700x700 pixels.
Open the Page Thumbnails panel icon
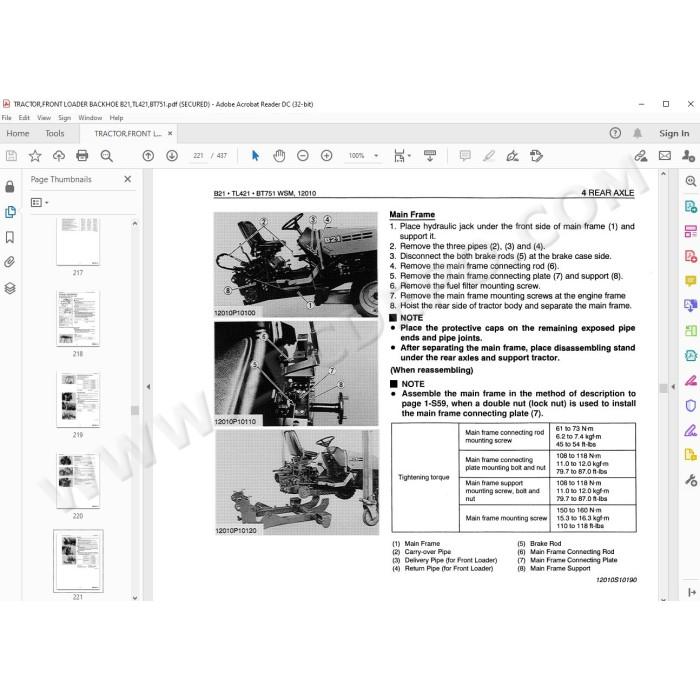tap(10, 212)
